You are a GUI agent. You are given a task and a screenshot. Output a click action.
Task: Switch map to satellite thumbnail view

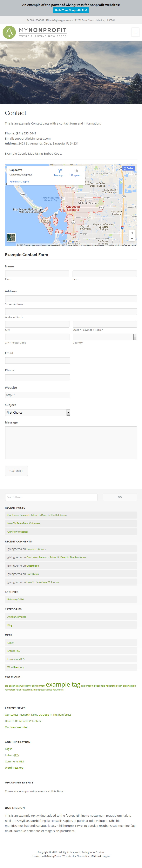[12, 237]
